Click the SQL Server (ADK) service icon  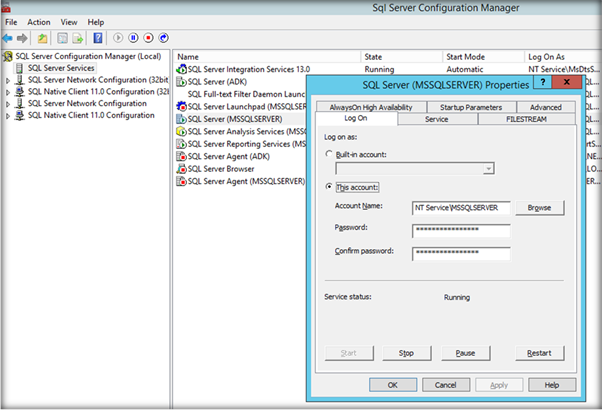pyautogui.click(x=181, y=82)
